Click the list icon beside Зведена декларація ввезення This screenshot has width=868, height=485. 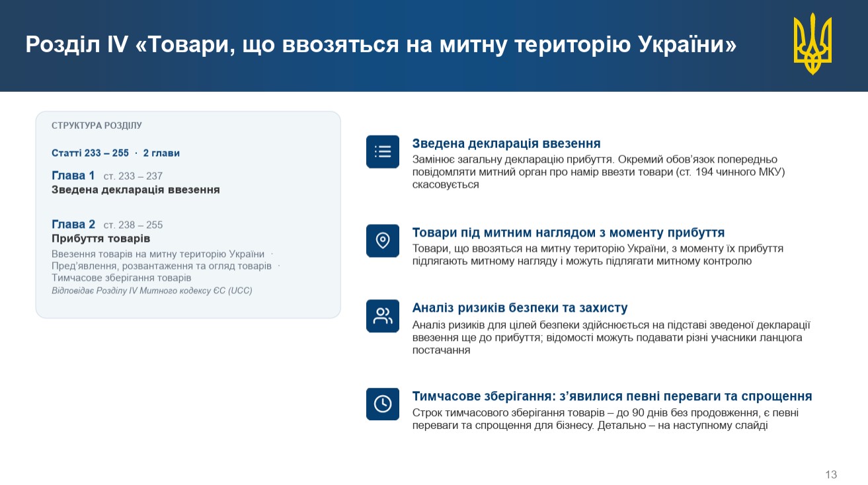[383, 152]
